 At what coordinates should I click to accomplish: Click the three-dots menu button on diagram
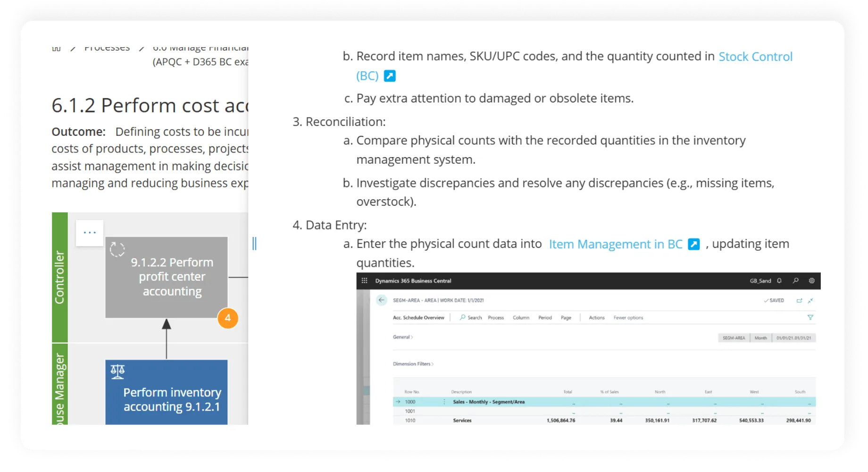[x=90, y=233]
